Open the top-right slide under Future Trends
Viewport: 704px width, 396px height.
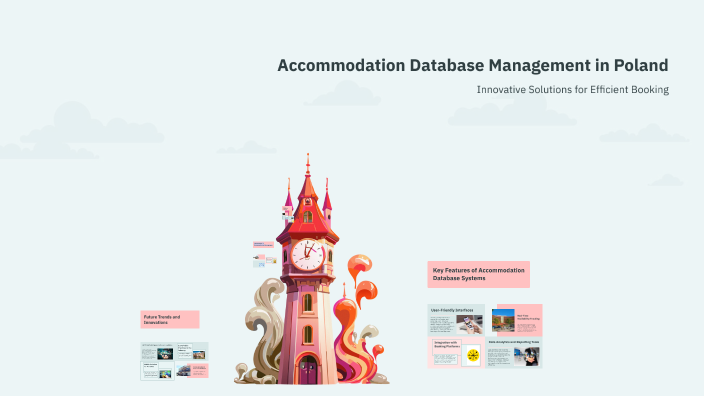[x=192, y=352]
